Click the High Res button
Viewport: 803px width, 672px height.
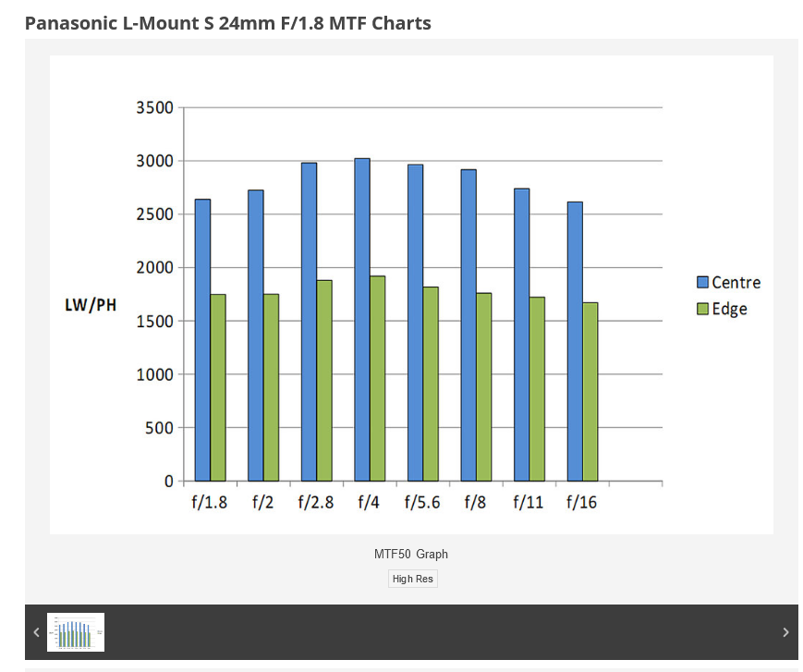pyautogui.click(x=413, y=579)
